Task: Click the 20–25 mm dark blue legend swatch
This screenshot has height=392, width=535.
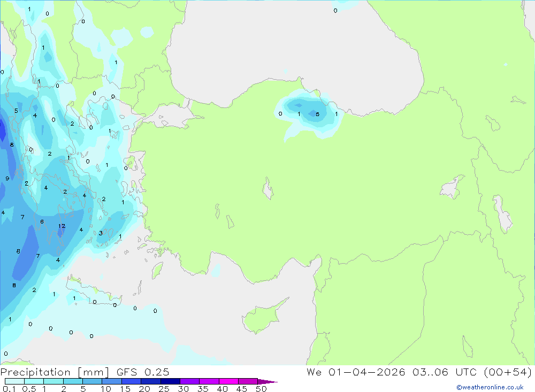Action: point(150,381)
